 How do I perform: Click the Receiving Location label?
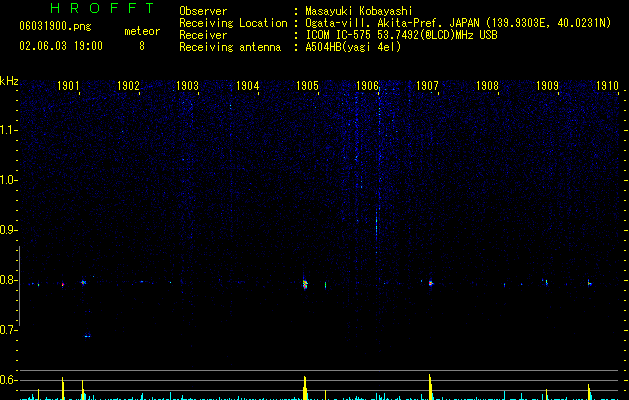coord(233,23)
